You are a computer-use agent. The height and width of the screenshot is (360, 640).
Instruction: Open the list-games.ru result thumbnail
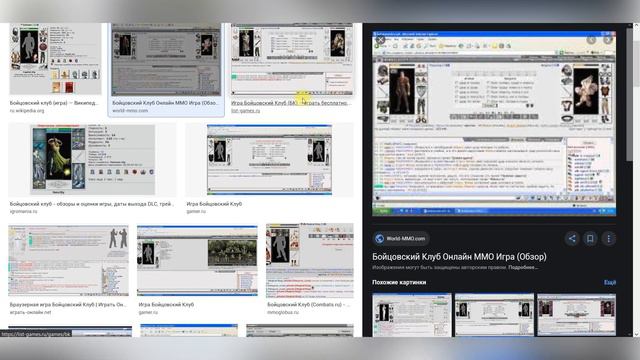[292, 60]
